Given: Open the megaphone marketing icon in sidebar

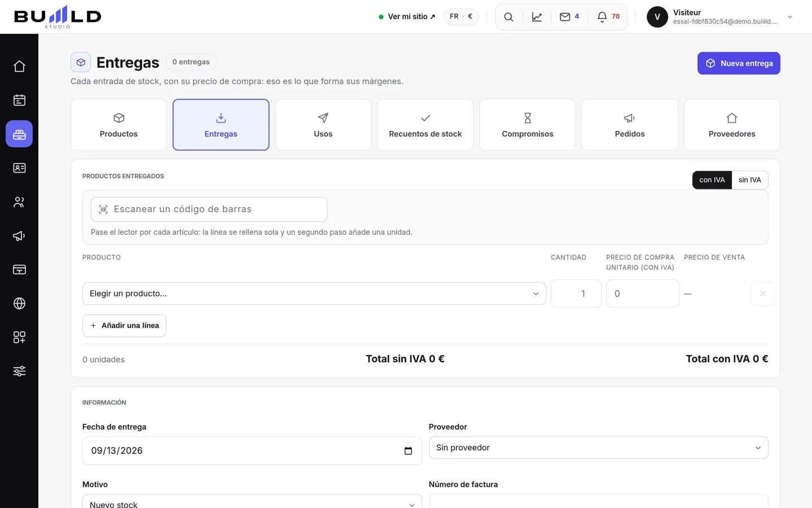Looking at the screenshot, I should [x=19, y=235].
